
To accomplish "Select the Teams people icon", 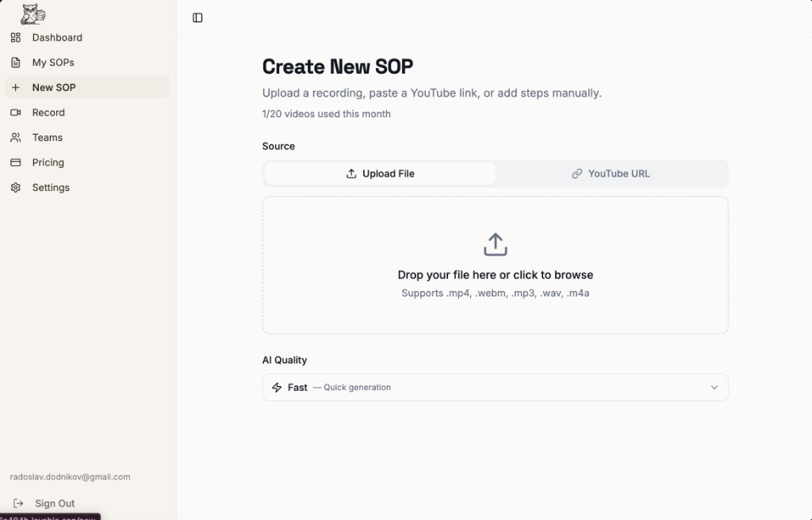I will pyautogui.click(x=16, y=137).
